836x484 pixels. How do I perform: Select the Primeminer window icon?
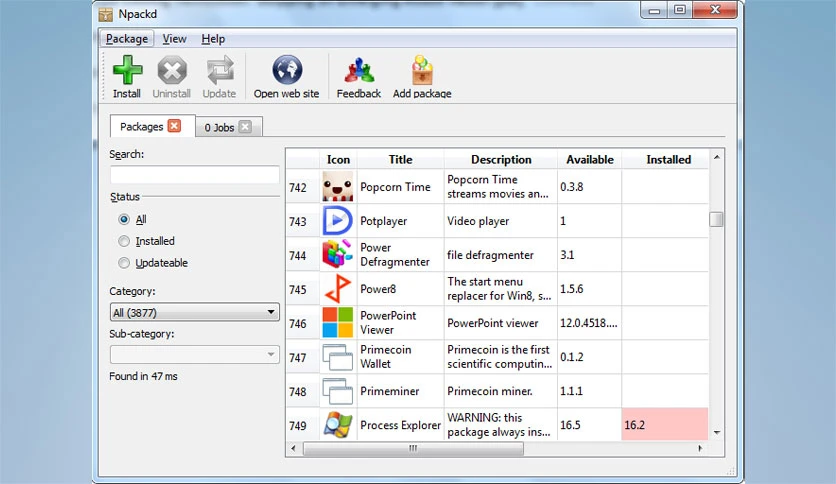point(337,391)
